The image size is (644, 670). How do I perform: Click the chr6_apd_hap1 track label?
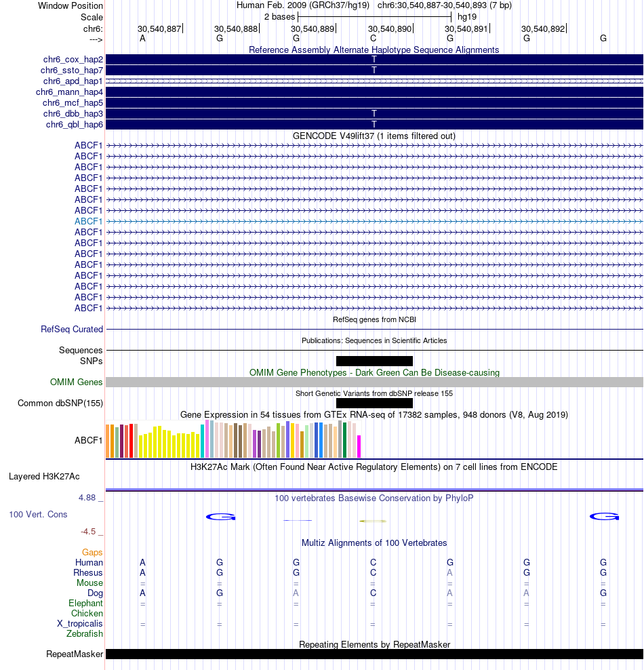(x=73, y=81)
